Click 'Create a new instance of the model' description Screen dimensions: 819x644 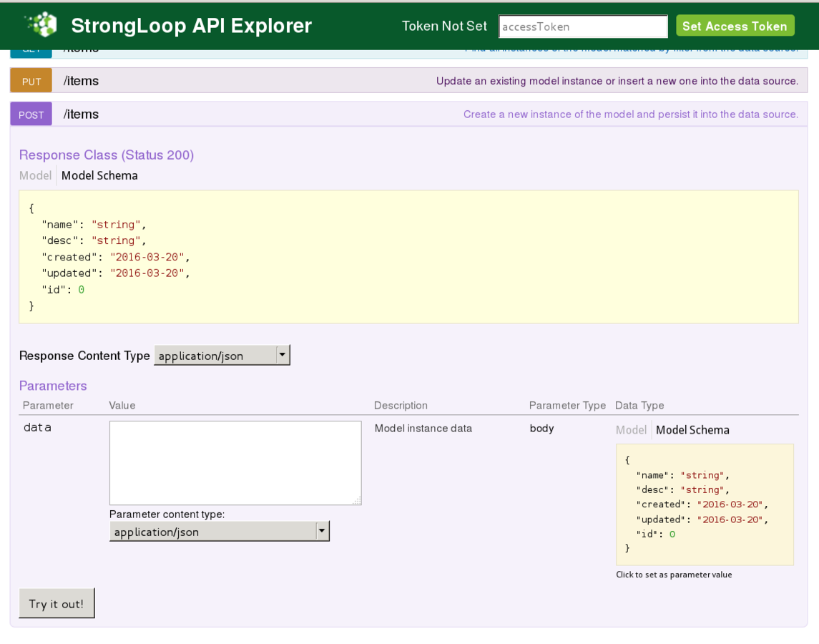630,114
